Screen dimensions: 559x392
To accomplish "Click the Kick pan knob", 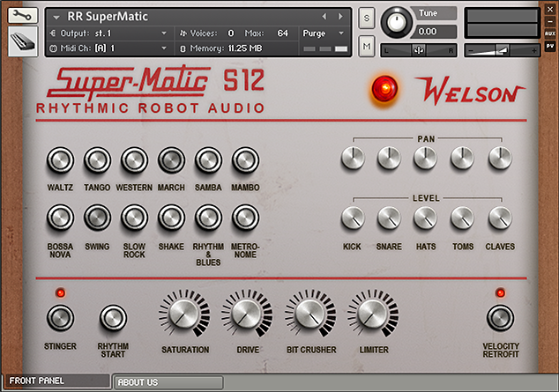I will coord(353,158).
